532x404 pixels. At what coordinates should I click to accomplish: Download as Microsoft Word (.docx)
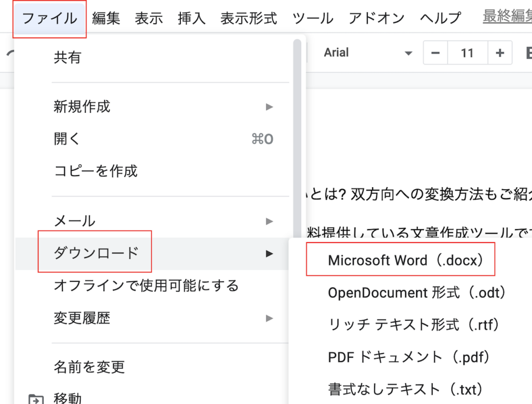[x=410, y=260]
